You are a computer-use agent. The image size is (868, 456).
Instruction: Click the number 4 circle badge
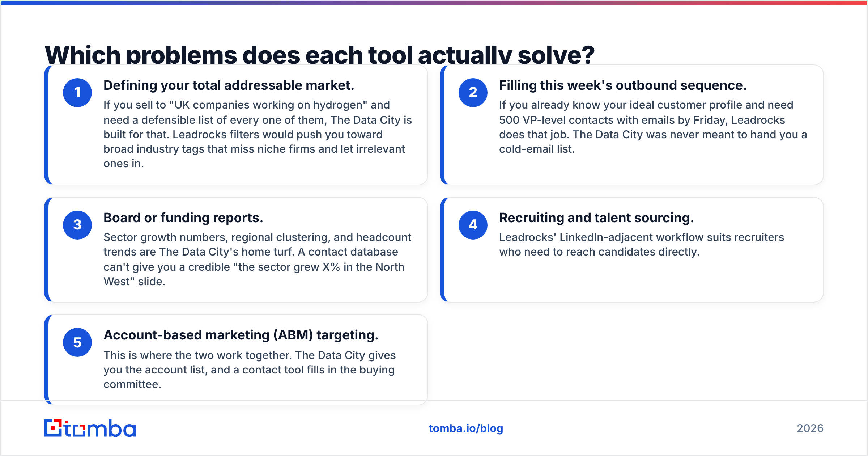(473, 225)
